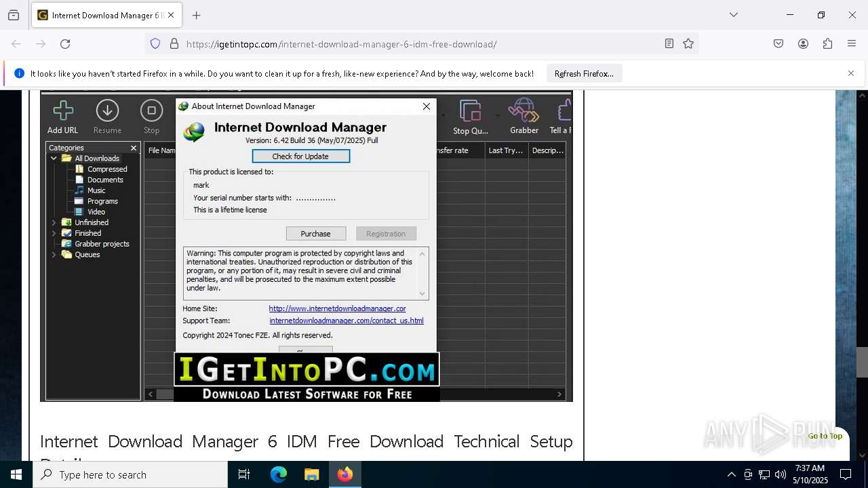Open File Explorer from the taskbar
Viewport: 868px width, 488px height.
[x=311, y=474]
